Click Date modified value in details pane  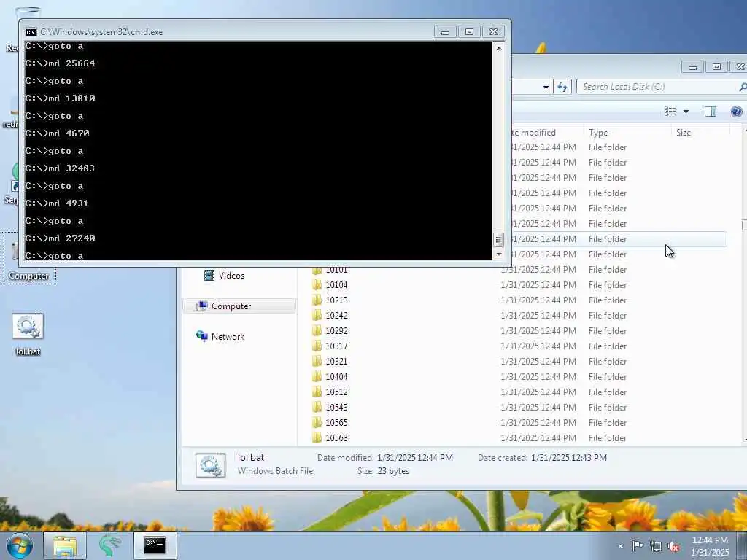pyautogui.click(x=415, y=458)
